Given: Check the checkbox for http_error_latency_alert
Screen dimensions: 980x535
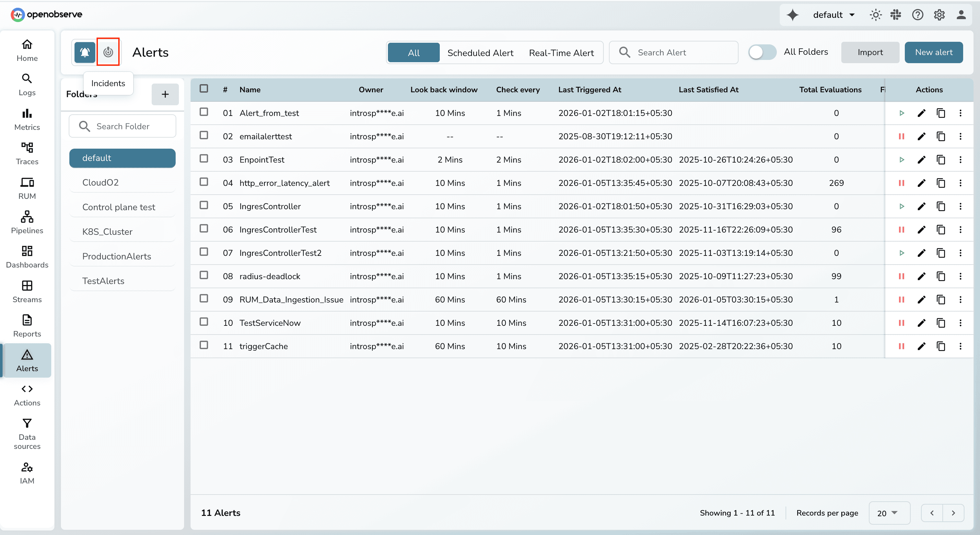Looking at the screenshot, I should [204, 182].
